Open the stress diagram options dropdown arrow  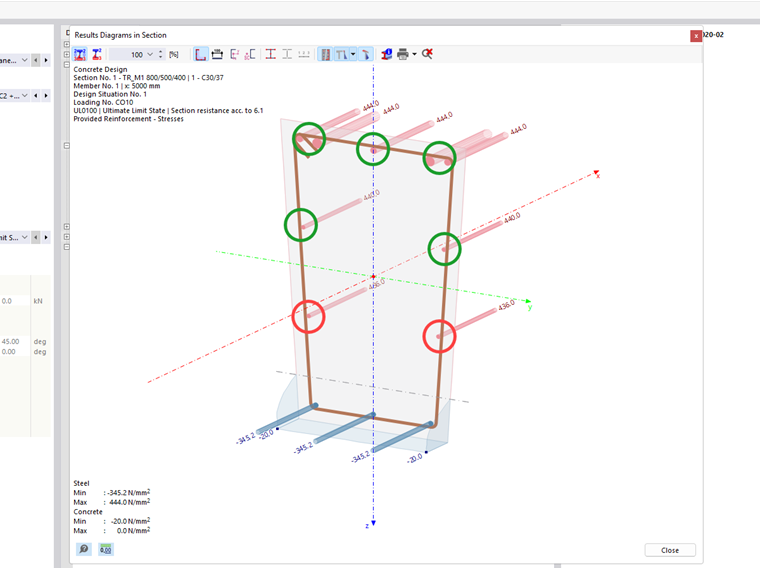(x=353, y=54)
